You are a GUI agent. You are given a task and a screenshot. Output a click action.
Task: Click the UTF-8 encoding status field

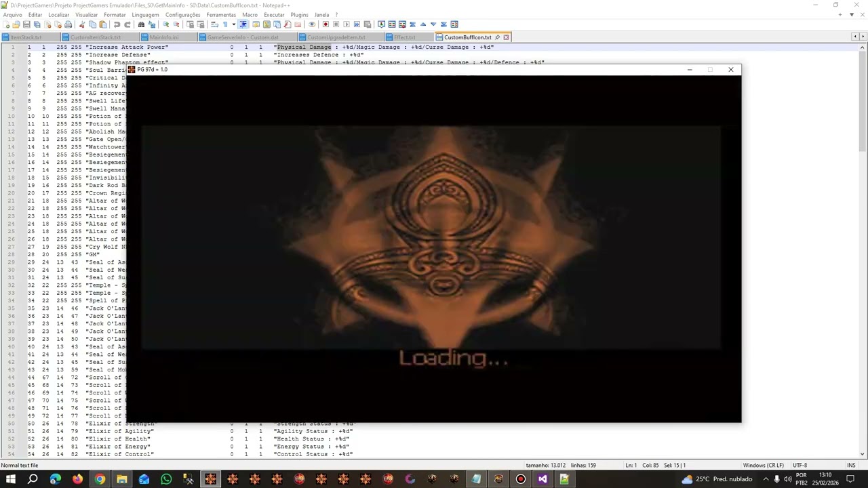click(800, 466)
